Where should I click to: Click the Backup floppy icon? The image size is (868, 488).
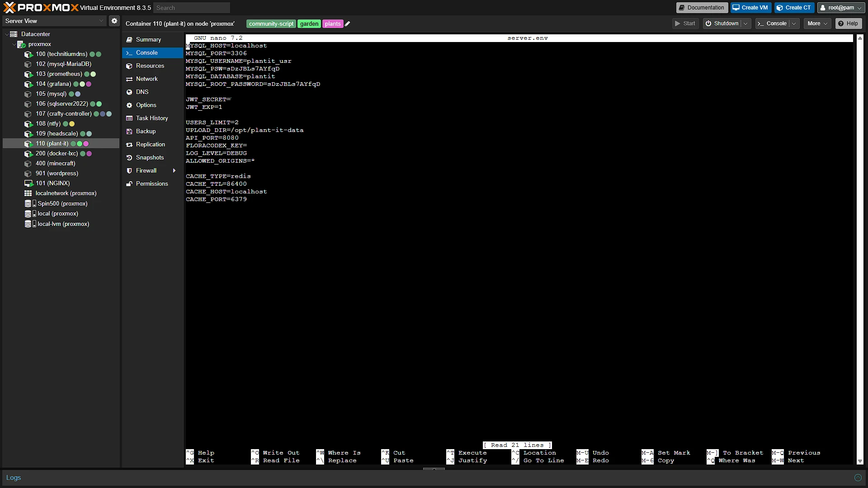tap(129, 131)
